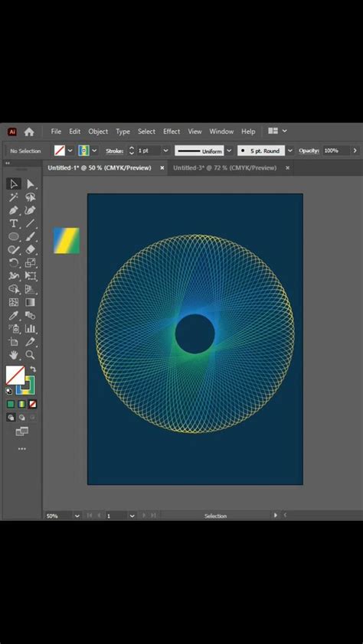Click the gradient square on pasteboard

point(66,240)
